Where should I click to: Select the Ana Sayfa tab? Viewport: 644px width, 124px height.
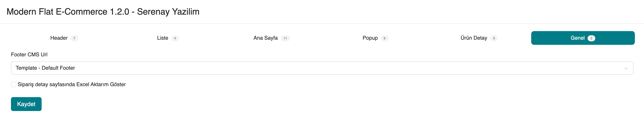[265, 38]
